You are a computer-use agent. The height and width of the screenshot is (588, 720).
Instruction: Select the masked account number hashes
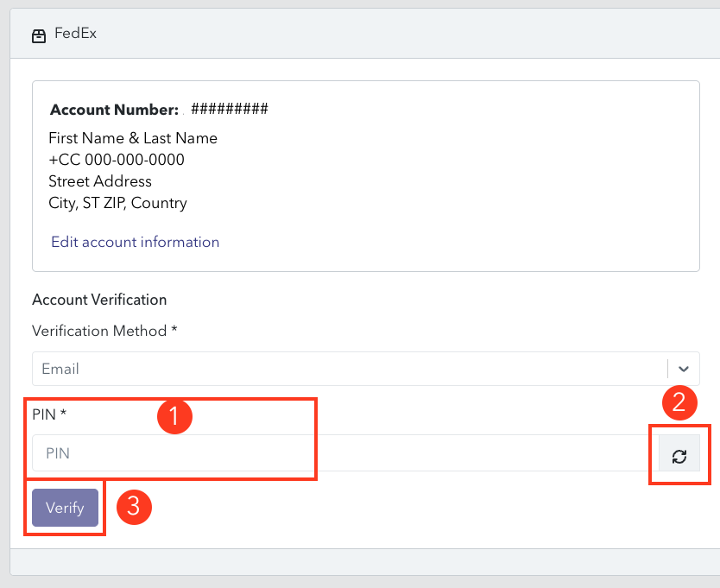229,109
